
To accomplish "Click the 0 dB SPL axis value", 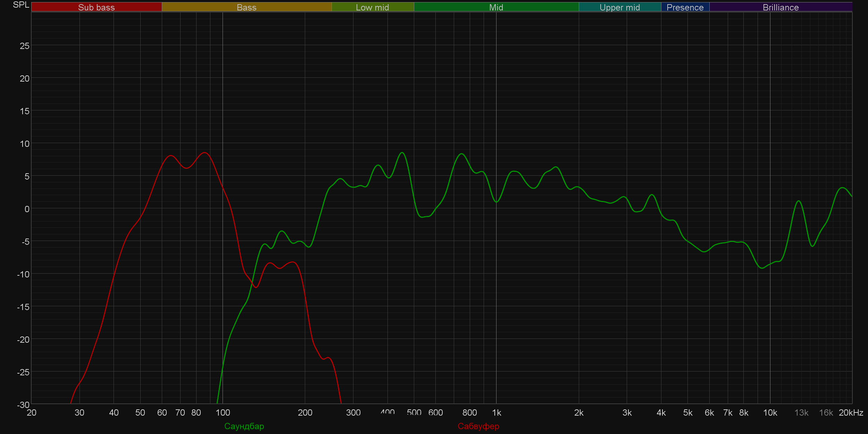I will 27,209.
